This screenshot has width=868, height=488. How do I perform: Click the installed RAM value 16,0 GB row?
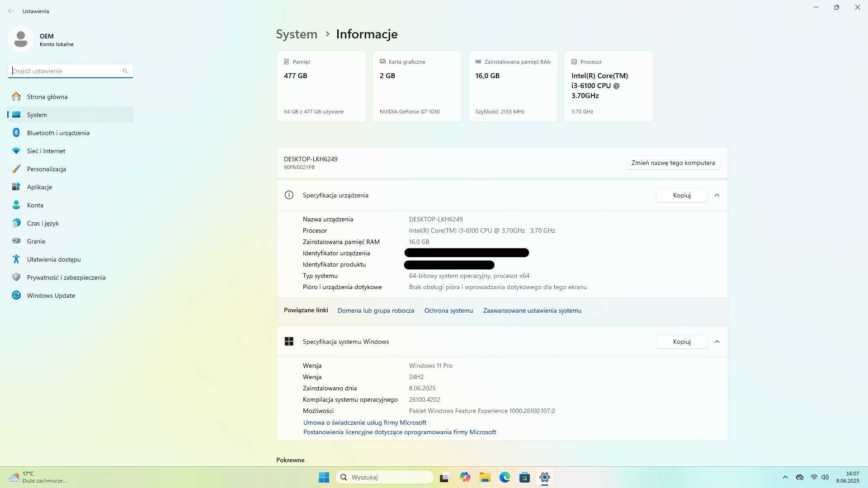coord(419,242)
